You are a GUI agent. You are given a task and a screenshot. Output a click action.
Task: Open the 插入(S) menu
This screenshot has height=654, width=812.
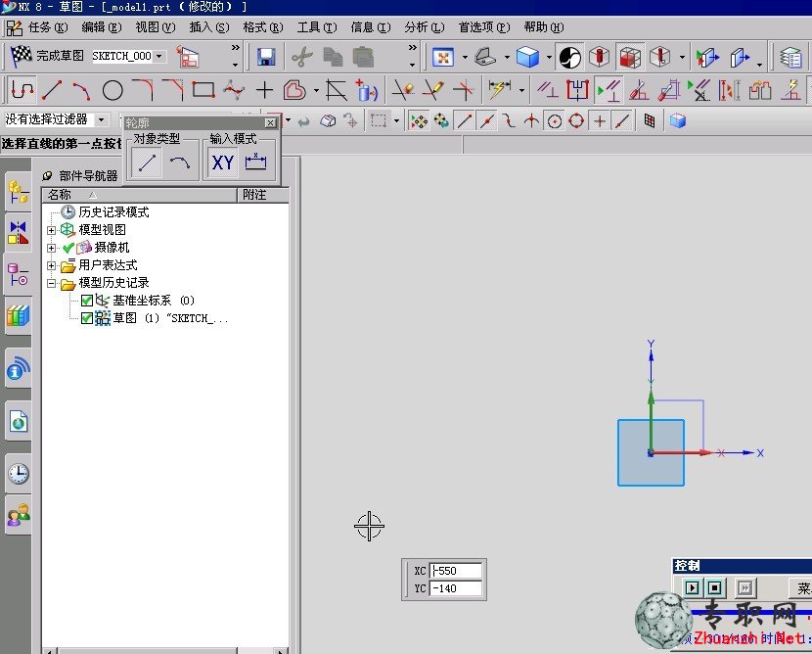[x=209, y=27]
